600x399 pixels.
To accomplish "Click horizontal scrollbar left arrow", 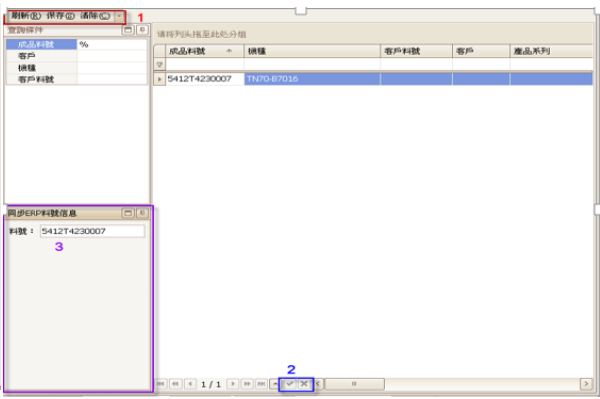I will coord(318,384).
